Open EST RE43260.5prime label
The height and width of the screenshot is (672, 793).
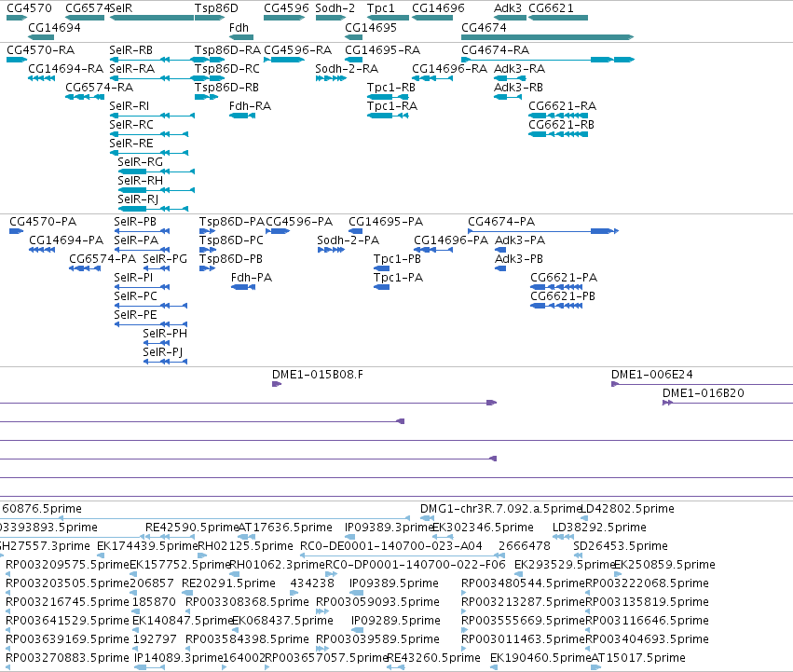point(434,658)
